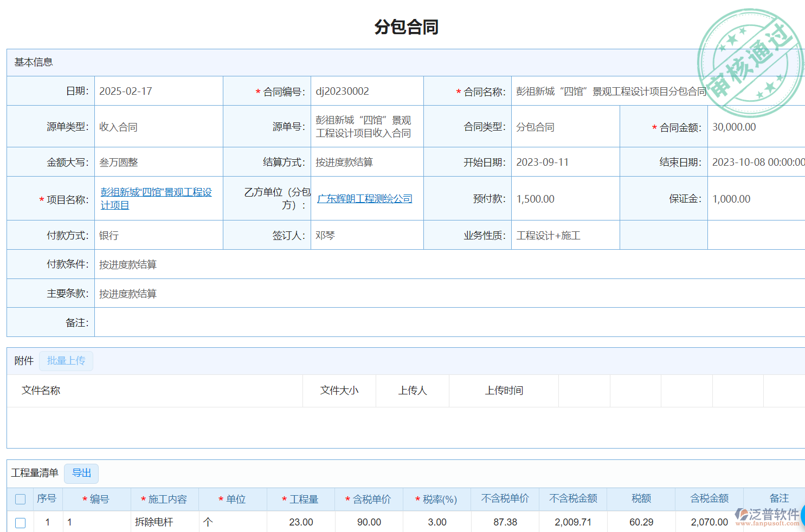Screen dimensions: 805x532
Task: Click the 合同编号 field value dj20230002
Action: click(342, 92)
